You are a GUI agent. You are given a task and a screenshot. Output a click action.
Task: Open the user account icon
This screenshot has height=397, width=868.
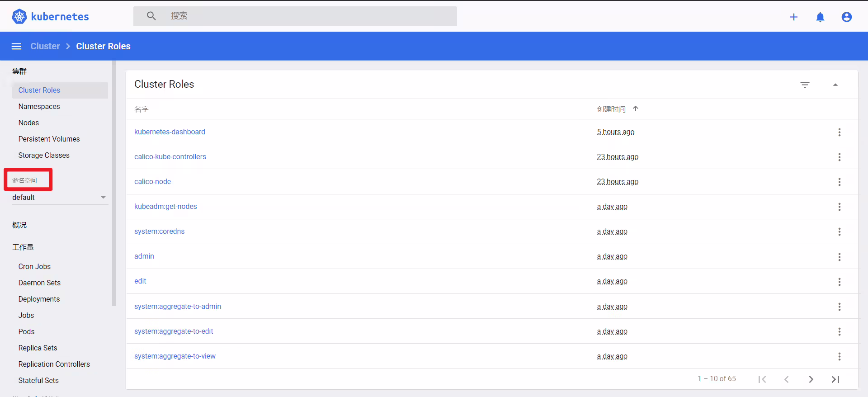pyautogui.click(x=847, y=17)
